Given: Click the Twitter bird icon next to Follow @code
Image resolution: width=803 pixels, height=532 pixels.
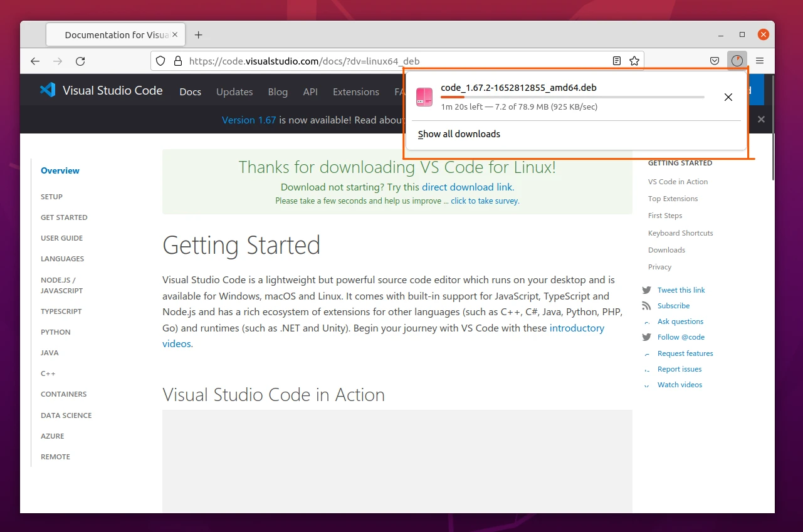Looking at the screenshot, I should 646,337.
